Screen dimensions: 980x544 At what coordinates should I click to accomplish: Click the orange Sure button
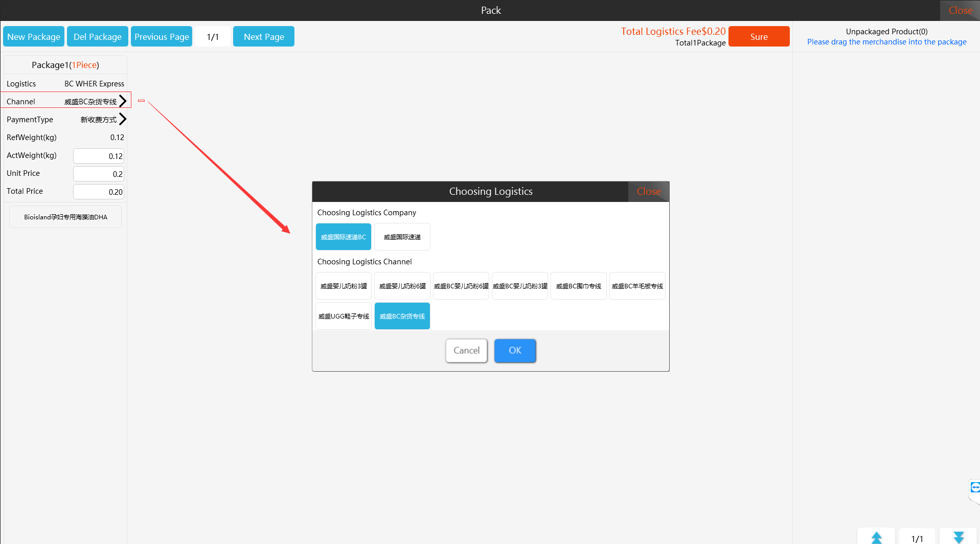pyautogui.click(x=759, y=36)
